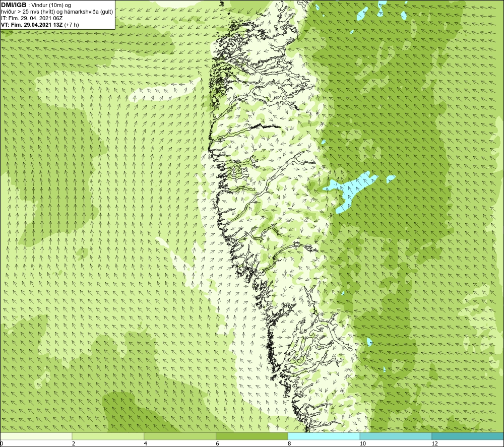Click the "VT: Fim. 29.04.2021 13Z" valid time
This screenshot has height=447, width=504.
pyautogui.click(x=32, y=25)
